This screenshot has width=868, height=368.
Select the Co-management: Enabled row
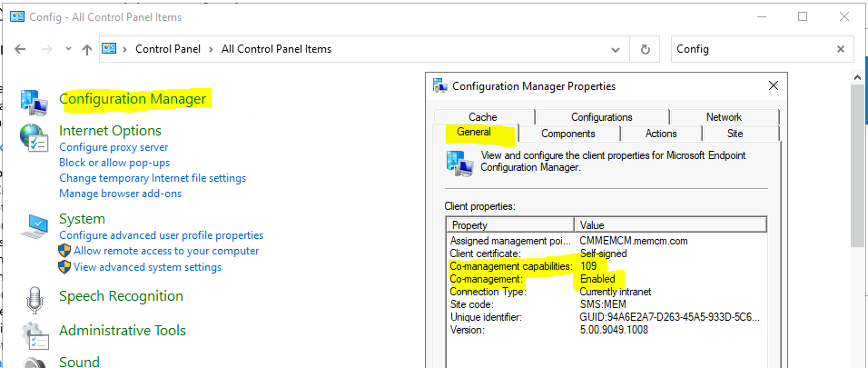607,279
